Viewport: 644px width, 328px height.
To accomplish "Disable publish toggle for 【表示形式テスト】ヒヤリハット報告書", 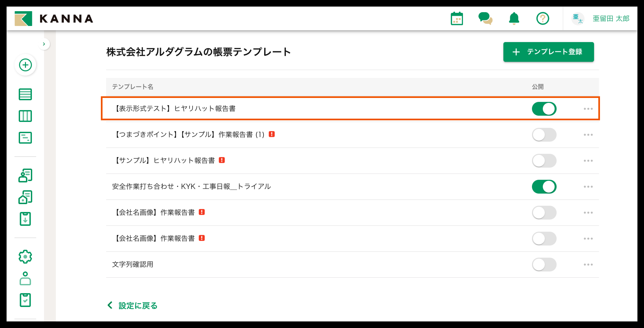I will click(x=544, y=109).
